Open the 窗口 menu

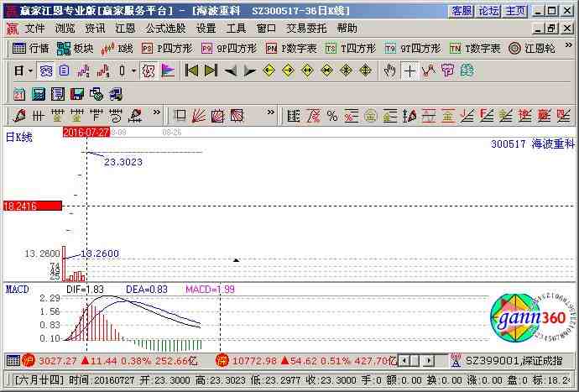click(266, 29)
